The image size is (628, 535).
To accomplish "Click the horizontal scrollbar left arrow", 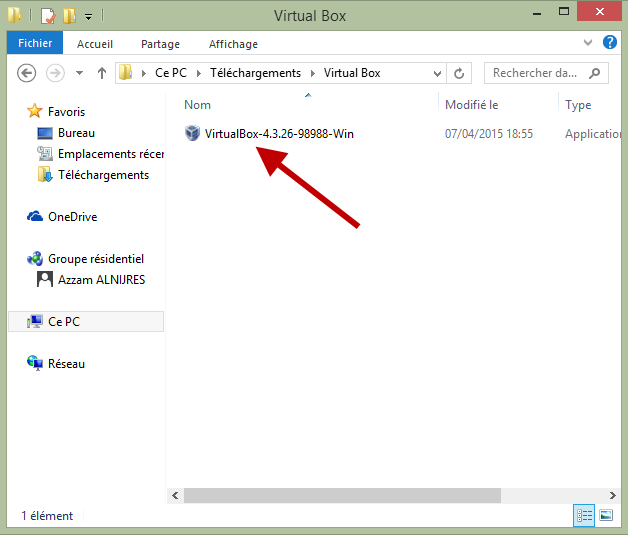I will [175, 495].
